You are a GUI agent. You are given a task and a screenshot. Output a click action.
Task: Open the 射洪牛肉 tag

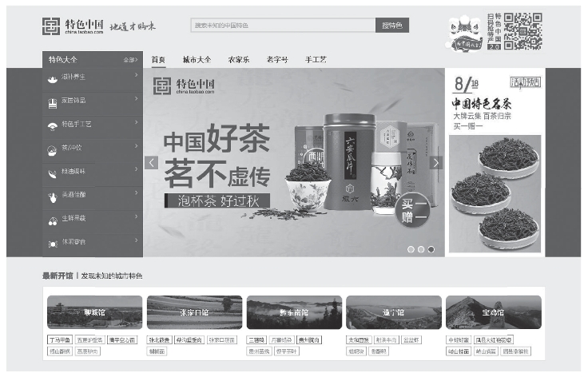coord(386,340)
